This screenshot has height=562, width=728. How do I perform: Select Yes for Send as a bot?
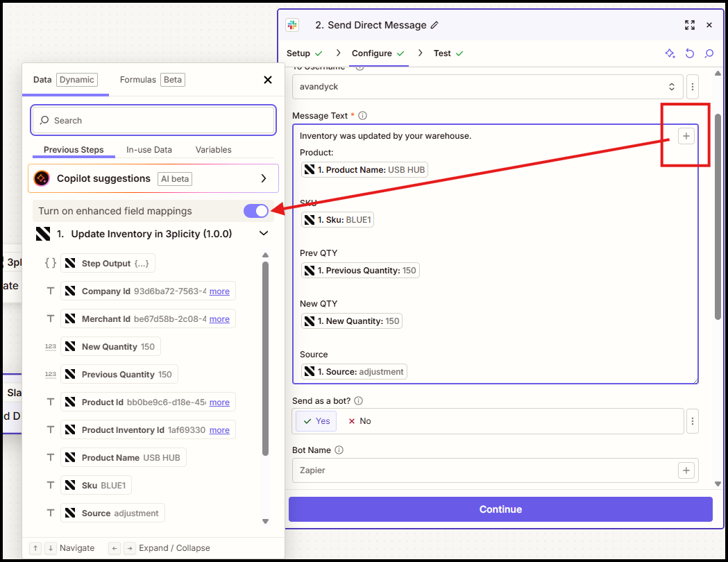316,421
